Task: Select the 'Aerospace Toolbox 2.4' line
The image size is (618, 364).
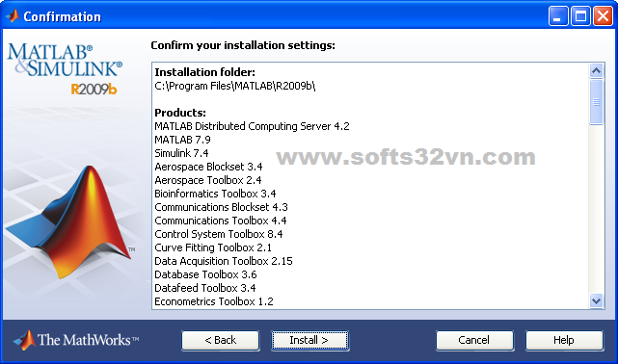Action: click(x=208, y=180)
